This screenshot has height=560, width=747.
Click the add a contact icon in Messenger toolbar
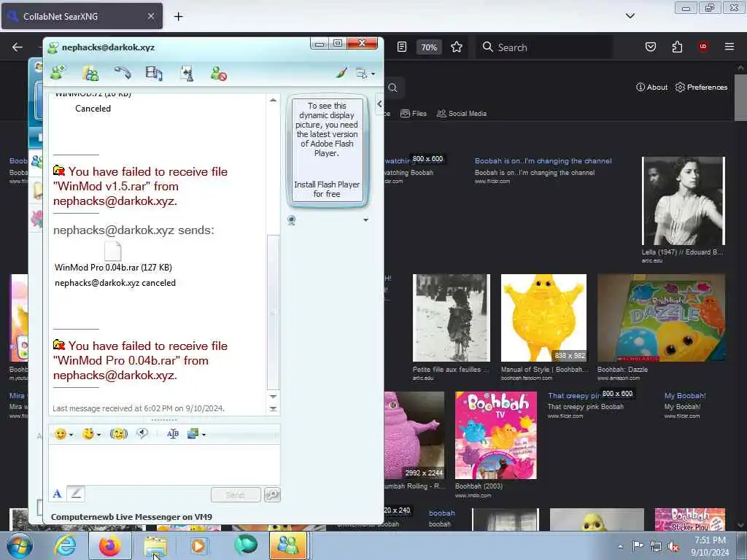[58, 73]
